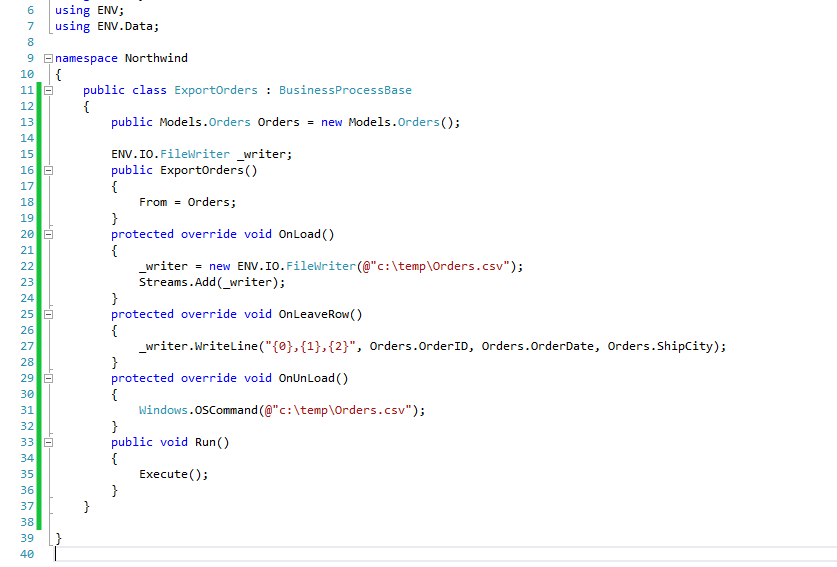
Task: Place cursor on empty line 40
Action: tap(200, 554)
